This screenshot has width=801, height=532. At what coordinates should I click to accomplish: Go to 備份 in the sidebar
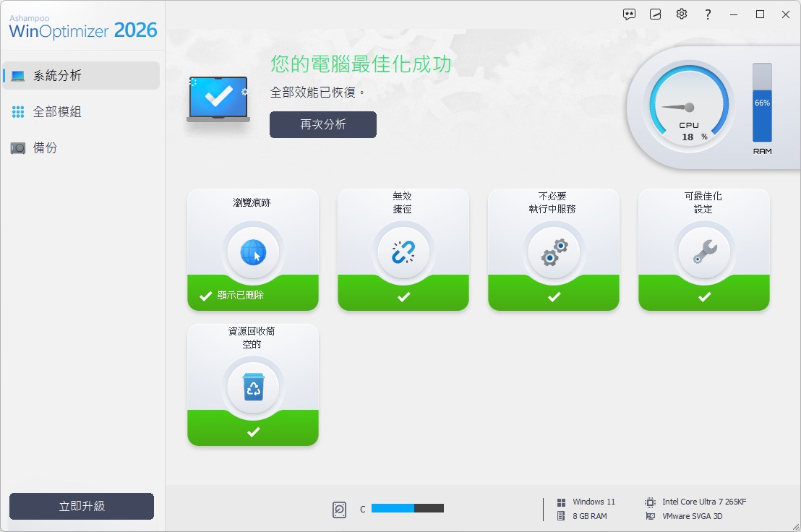81,148
